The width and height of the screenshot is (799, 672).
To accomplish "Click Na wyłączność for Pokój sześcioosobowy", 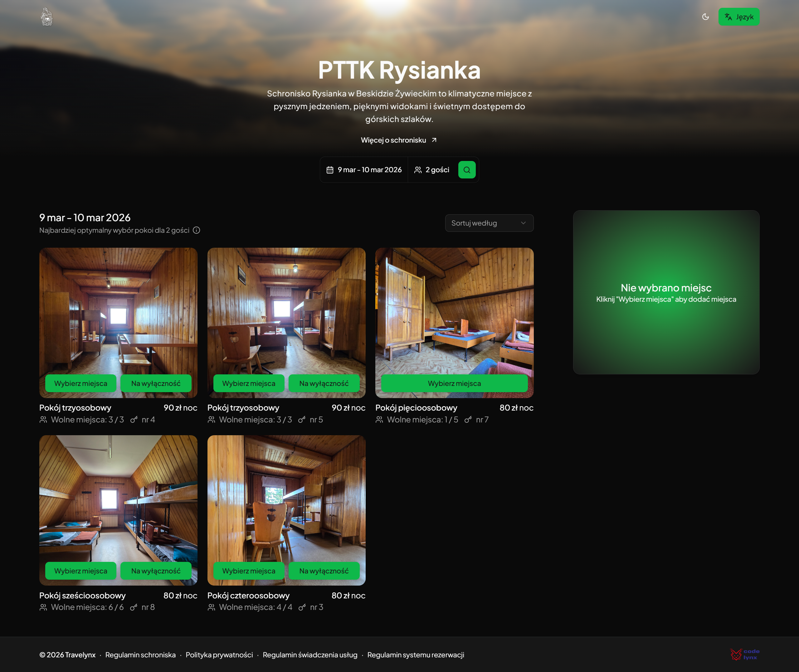I will (x=155, y=571).
